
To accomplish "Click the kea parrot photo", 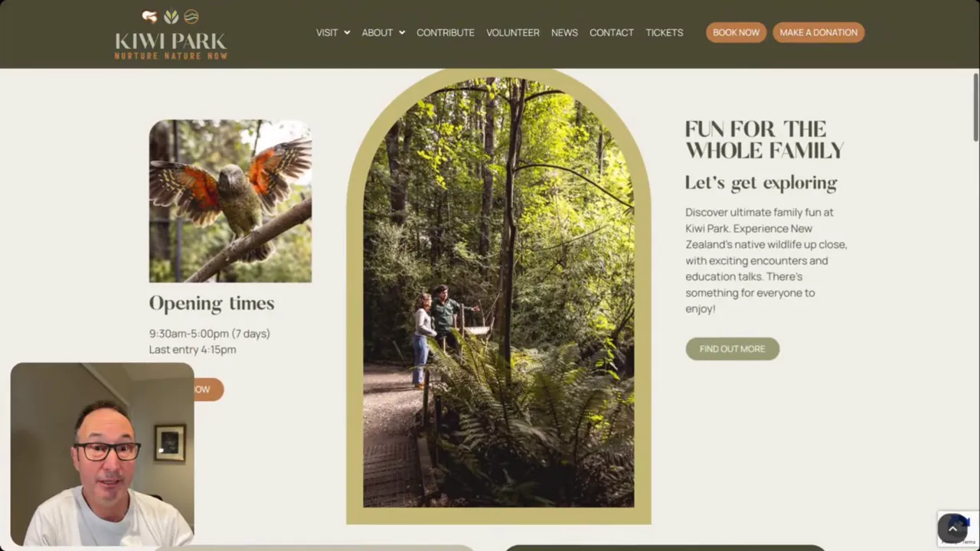I will (x=230, y=201).
